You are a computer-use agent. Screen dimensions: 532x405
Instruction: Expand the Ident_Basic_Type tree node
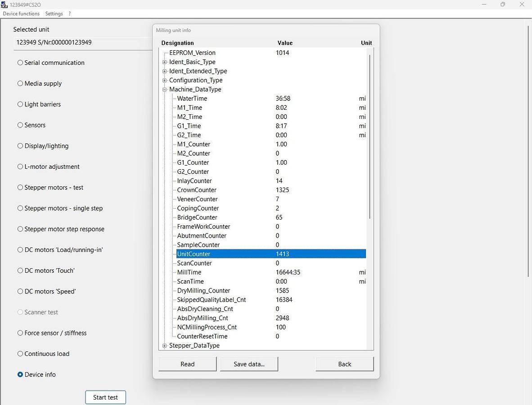[x=165, y=62]
